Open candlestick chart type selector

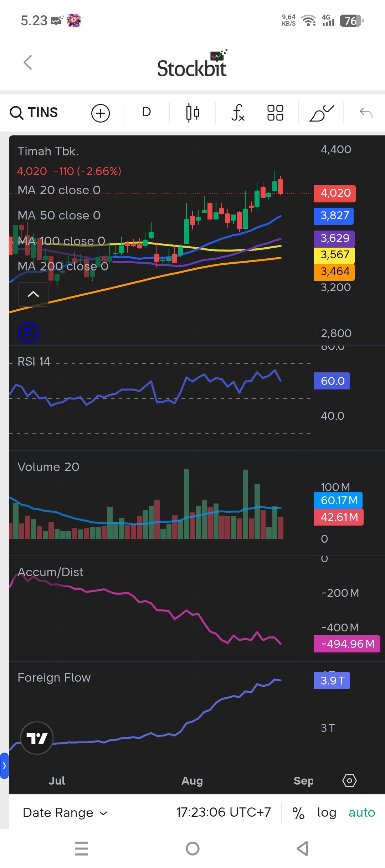(x=192, y=113)
